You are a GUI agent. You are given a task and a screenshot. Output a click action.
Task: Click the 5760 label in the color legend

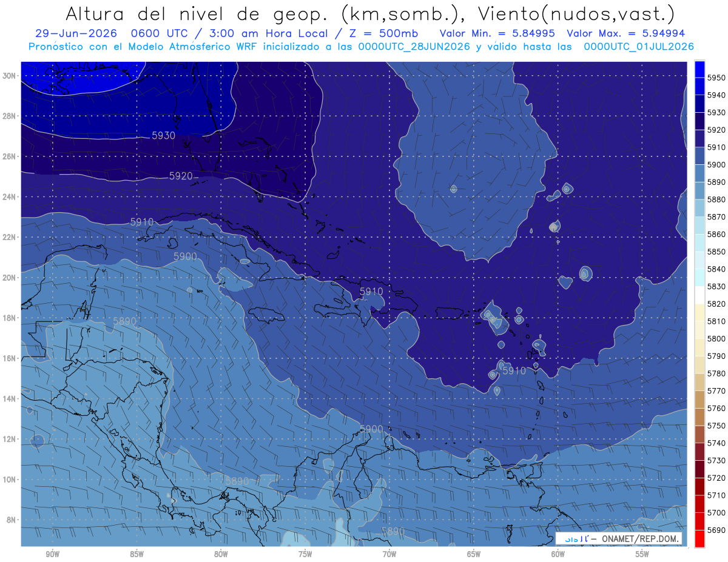[716, 409]
